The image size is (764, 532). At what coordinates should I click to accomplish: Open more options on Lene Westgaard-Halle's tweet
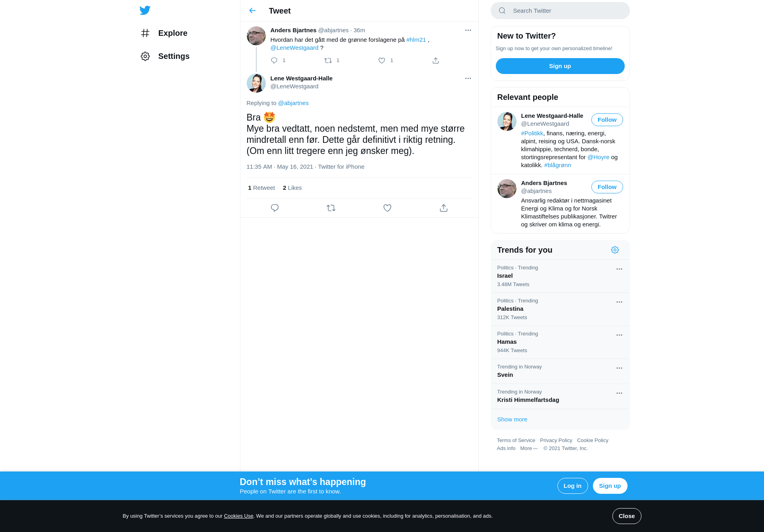(x=468, y=78)
